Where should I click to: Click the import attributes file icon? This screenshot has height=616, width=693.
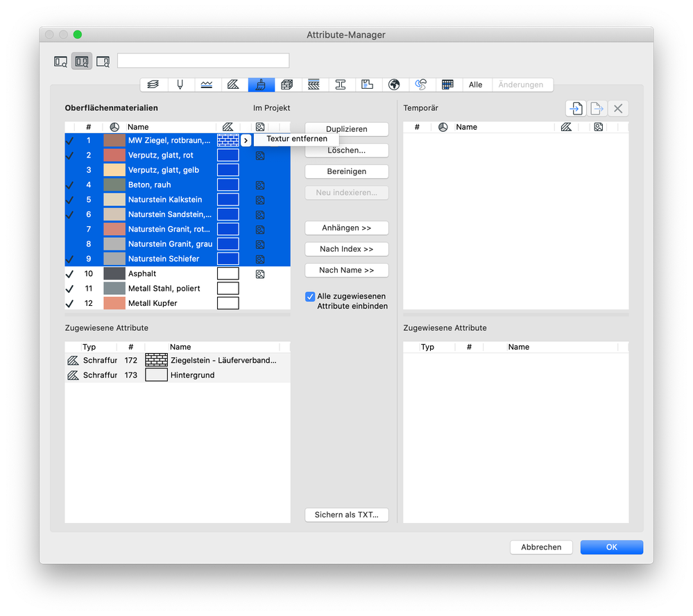click(x=576, y=108)
